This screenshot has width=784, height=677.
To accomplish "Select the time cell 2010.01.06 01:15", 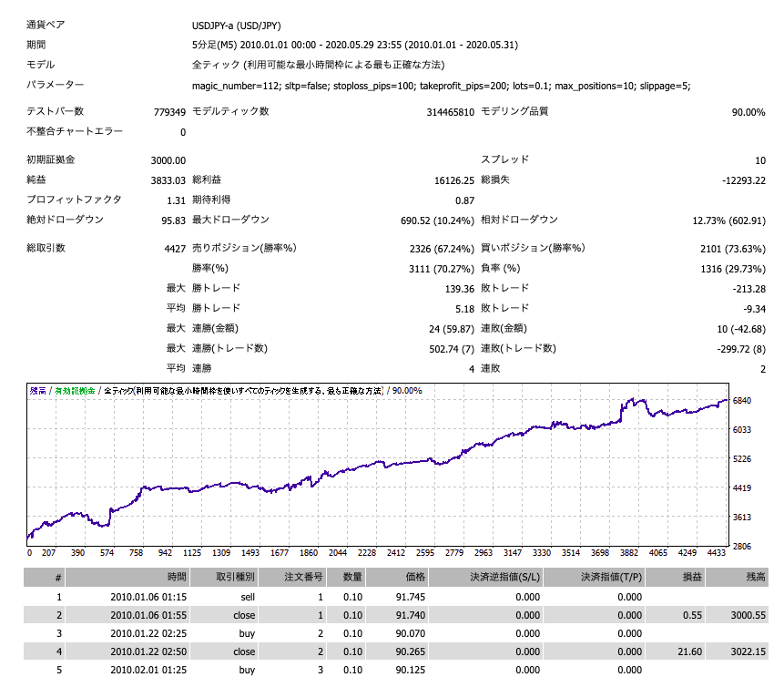I will tap(148, 597).
